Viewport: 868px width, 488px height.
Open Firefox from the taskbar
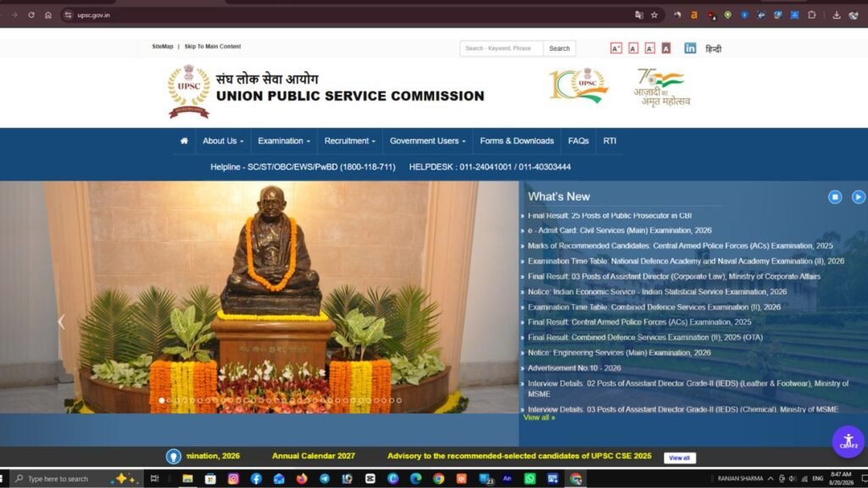(x=302, y=479)
